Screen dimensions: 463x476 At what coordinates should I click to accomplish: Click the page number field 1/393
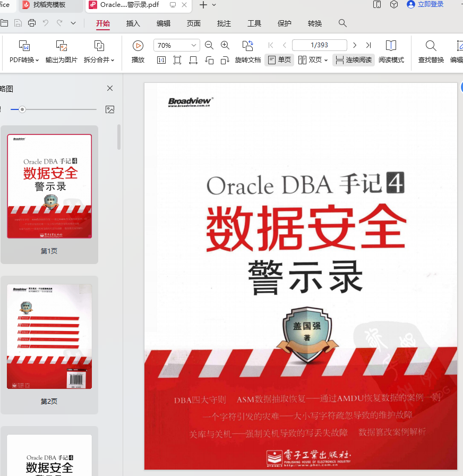pos(320,45)
